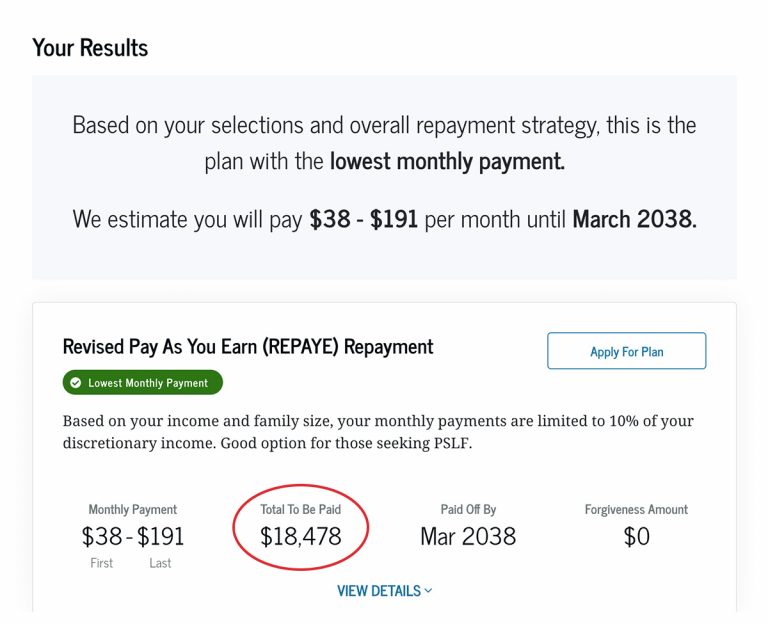Click the green checkmark icon in the badge

click(x=76, y=383)
